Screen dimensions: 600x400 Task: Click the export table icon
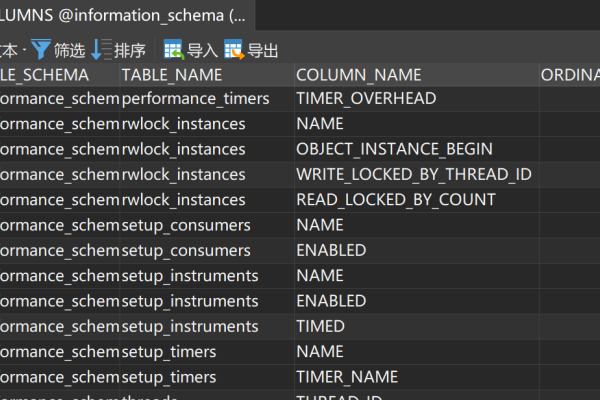233,50
